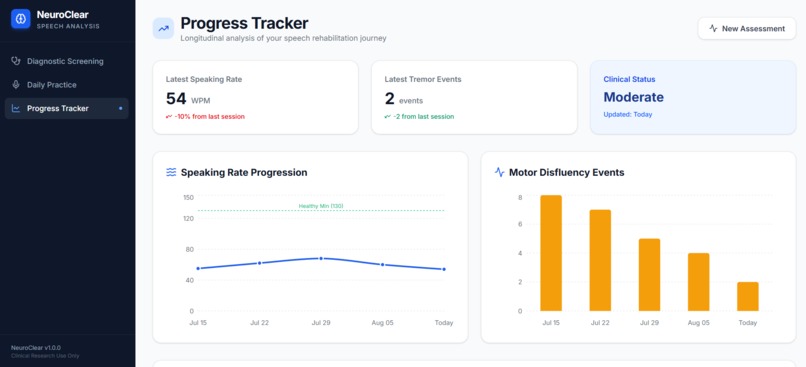Click the Jul 22 data point on speaking rate line
The height and width of the screenshot is (367, 806).
(260, 263)
